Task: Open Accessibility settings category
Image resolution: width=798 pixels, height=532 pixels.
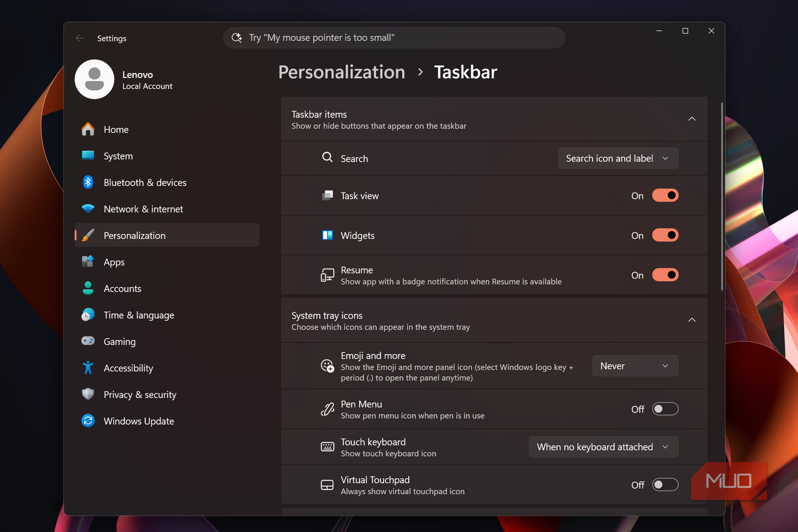Action: (x=167, y=368)
